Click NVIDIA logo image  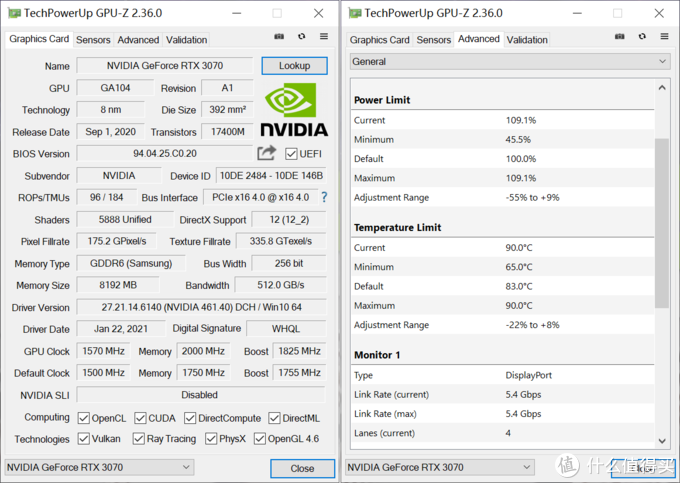pyautogui.click(x=294, y=110)
